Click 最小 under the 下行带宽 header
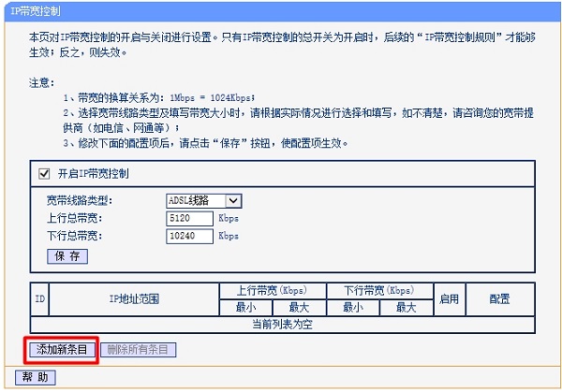562x392 pixels. [353, 307]
